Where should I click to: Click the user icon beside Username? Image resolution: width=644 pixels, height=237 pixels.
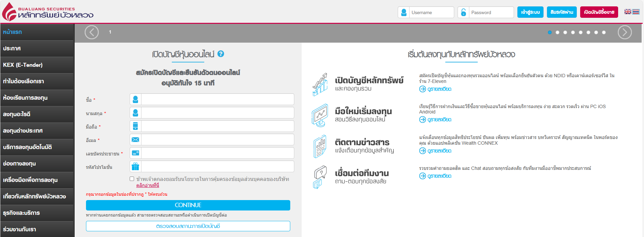(x=404, y=12)
